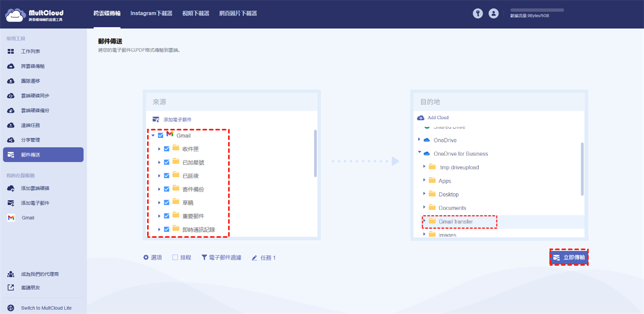Viewport: 644px width, 314px height.
Task: Click the 郵件傳送 sidebar mail icon
Action: click(x=11, y=155)
